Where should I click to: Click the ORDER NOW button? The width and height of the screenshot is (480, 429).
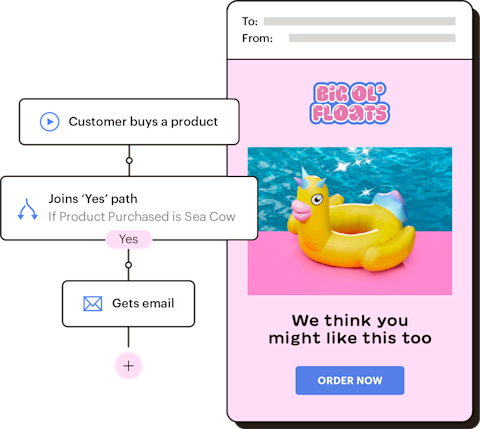[350, 380]
